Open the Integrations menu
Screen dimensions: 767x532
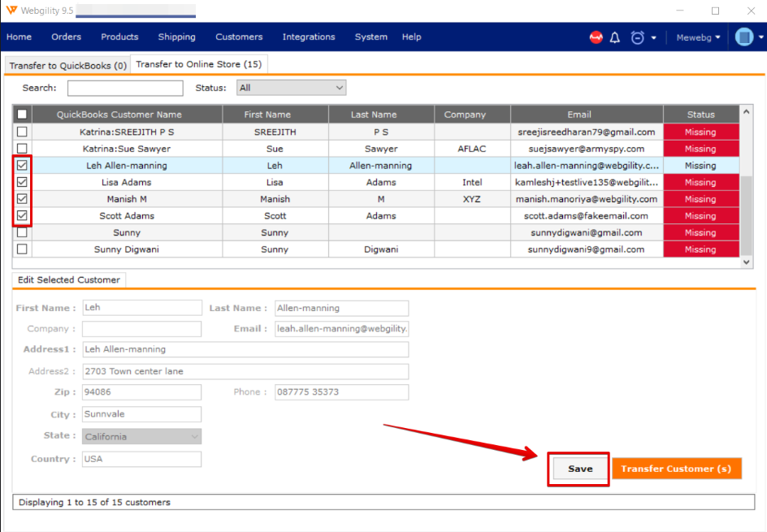coord(309,37)
